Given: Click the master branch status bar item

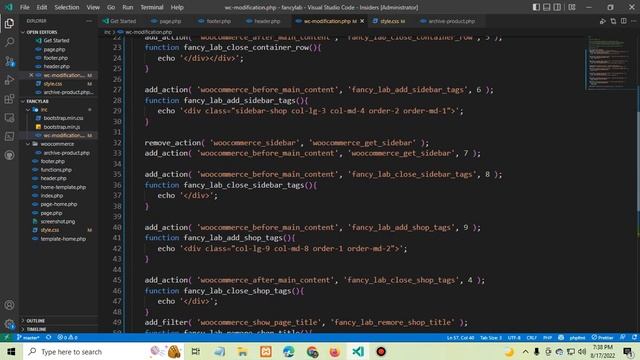Looking at the screenshot, I should click(28, 338).
